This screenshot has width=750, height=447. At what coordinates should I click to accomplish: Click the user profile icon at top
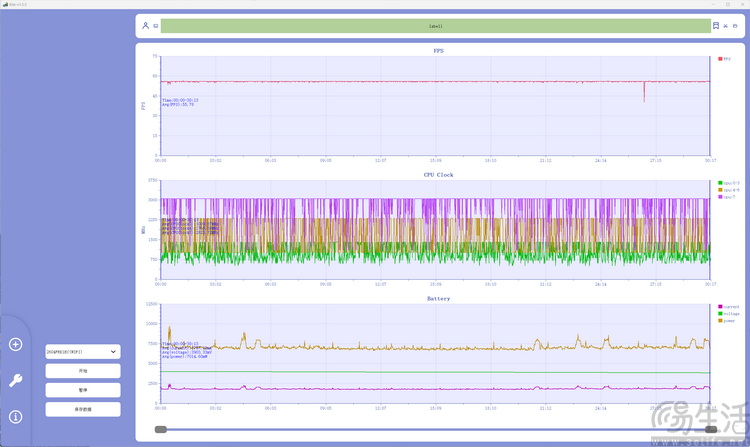coord(145,25)
